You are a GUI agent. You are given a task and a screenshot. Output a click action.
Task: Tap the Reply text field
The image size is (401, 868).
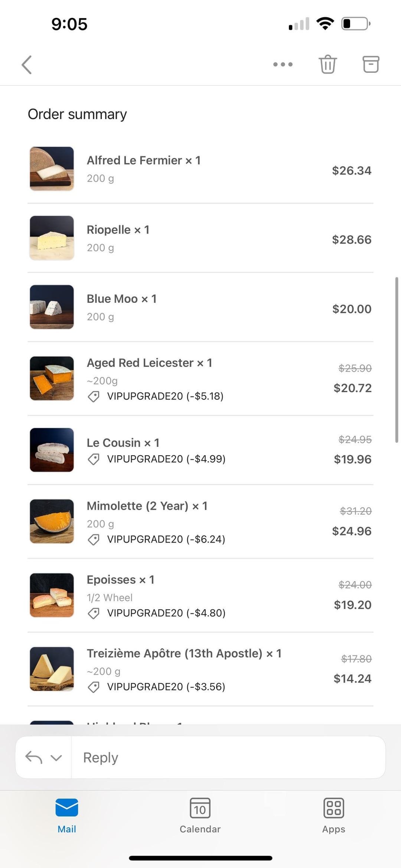click(228, 757)
